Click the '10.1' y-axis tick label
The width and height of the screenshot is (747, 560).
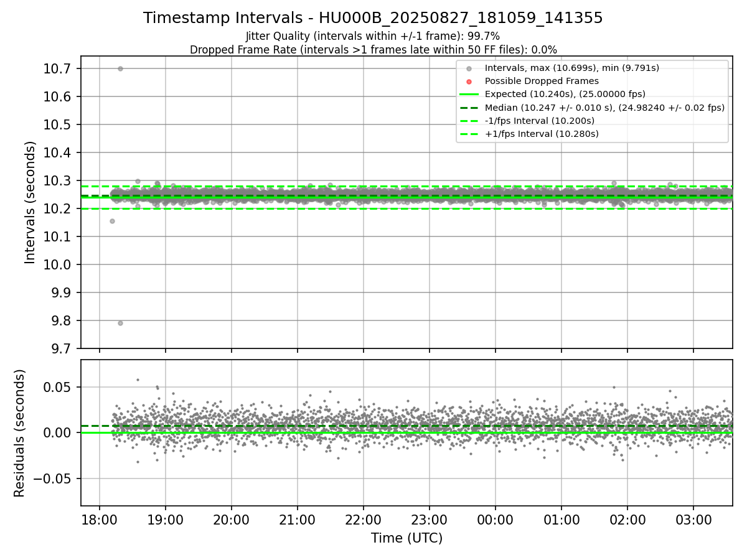pyautogui.click(x=59, y=236)
